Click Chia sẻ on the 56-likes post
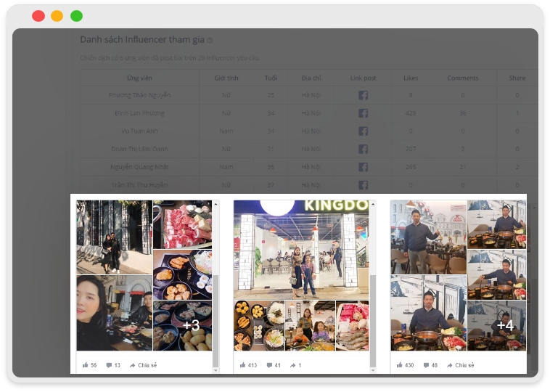Screen dimensions: 550x392 (143, 365)
